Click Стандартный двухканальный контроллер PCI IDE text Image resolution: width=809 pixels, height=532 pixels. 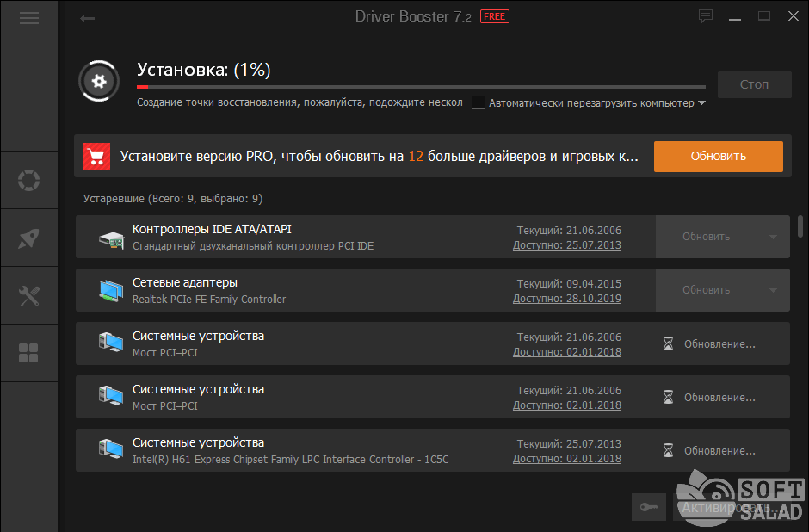click(253, 246)
